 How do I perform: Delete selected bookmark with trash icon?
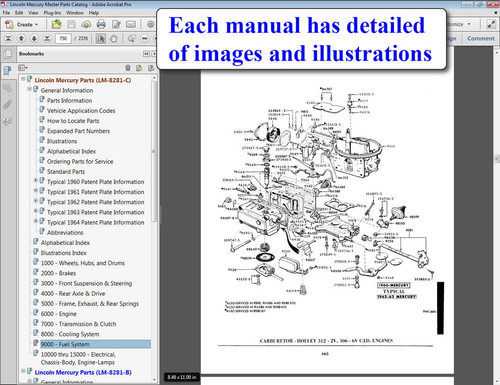(x=128, y=68)
